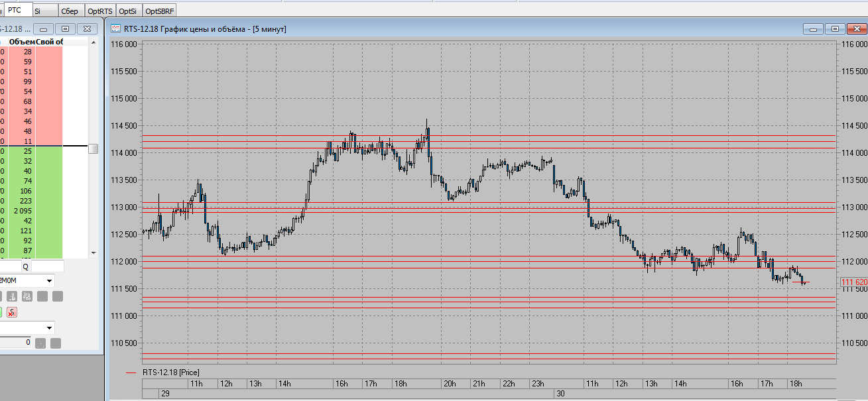This screenshot has height=401, width=868.
Task: Click the chart window icon beside the RTS-12.18 title
Action: coord(115,29)
